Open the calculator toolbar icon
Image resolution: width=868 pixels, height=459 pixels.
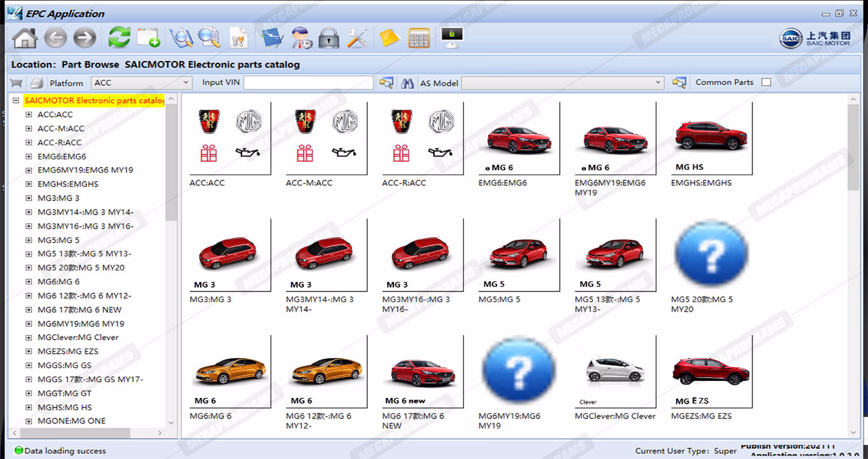click(x=419, y=38)
